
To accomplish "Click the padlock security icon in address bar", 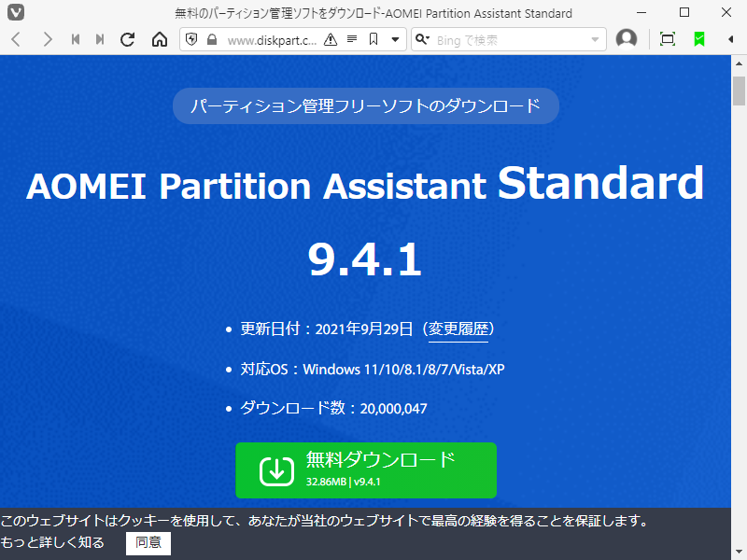I will tap(212, 39).
